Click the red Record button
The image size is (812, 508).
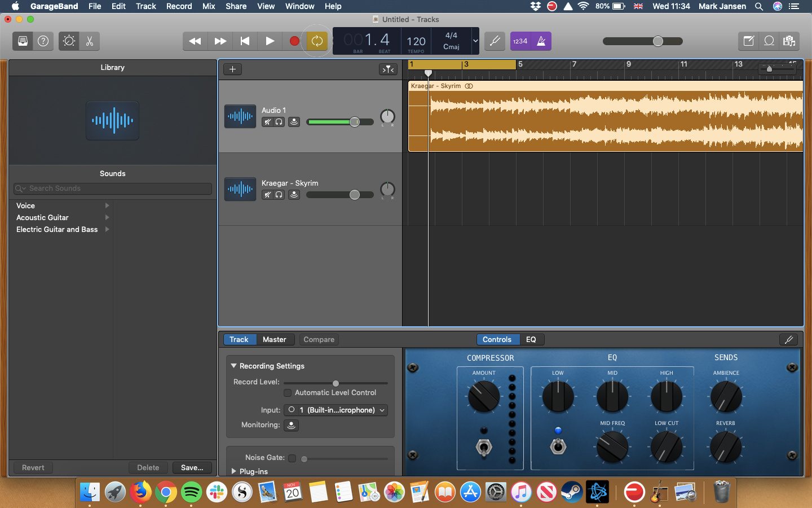tap(294, 41)
